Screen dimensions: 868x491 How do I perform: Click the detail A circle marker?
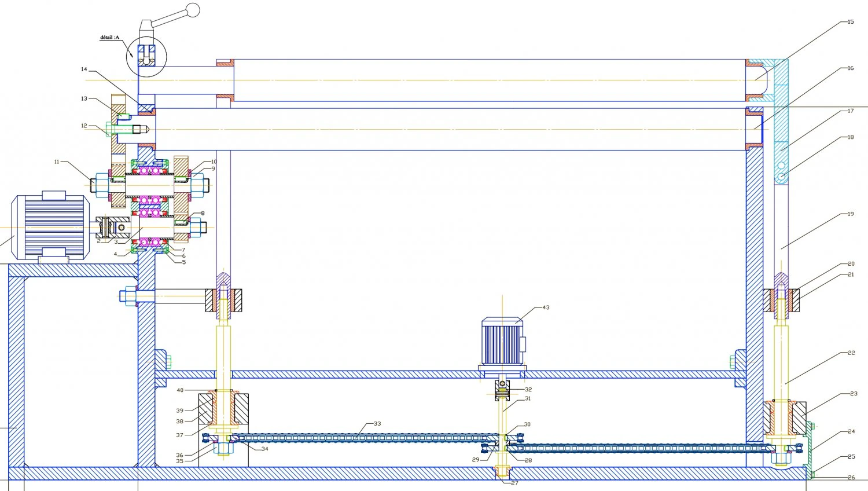(147, 57)
